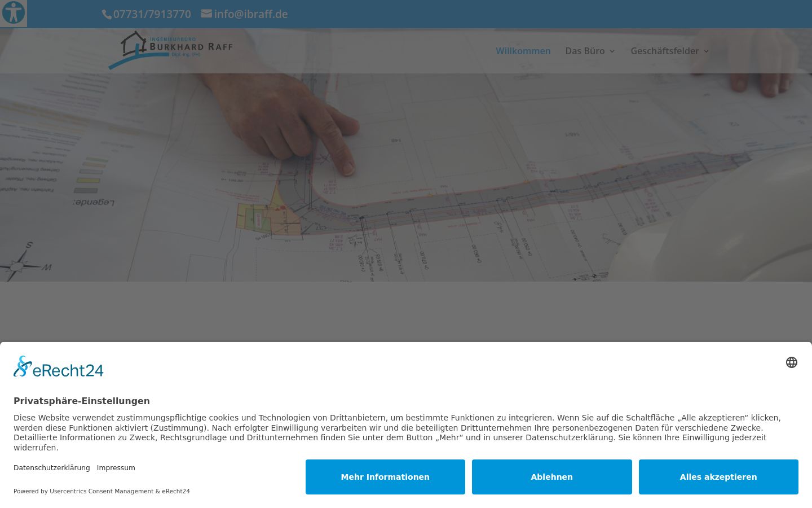This screenshot has height=508, width=812.
Task: Open the accessibility options icon
Action: pos(14,13)
